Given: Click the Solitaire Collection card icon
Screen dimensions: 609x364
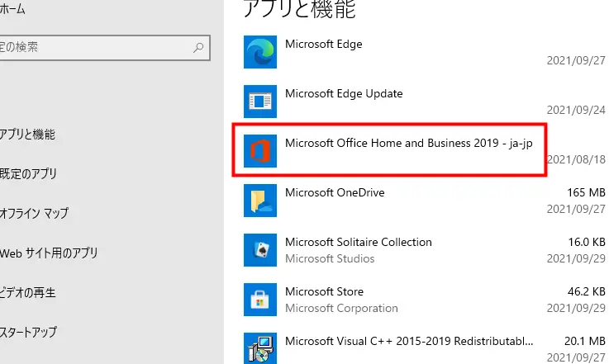Looking at the screenshot, I should [x=260, y=250].
